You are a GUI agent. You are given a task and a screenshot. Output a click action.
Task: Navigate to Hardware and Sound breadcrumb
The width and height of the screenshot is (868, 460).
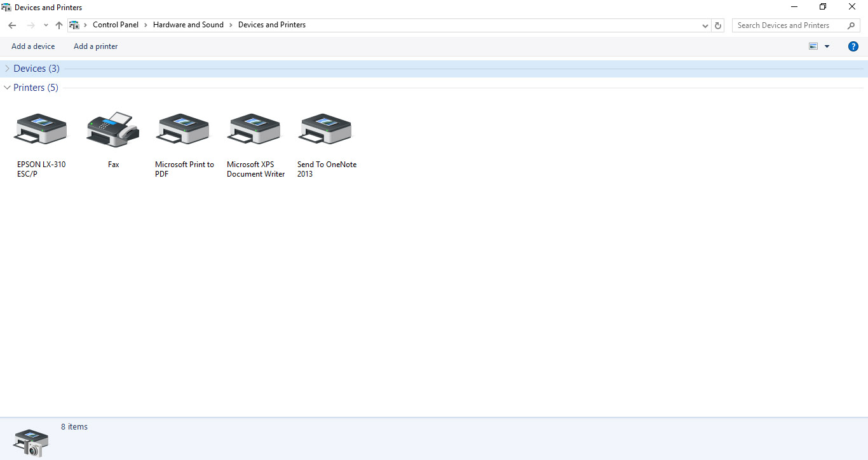(188, 25)
